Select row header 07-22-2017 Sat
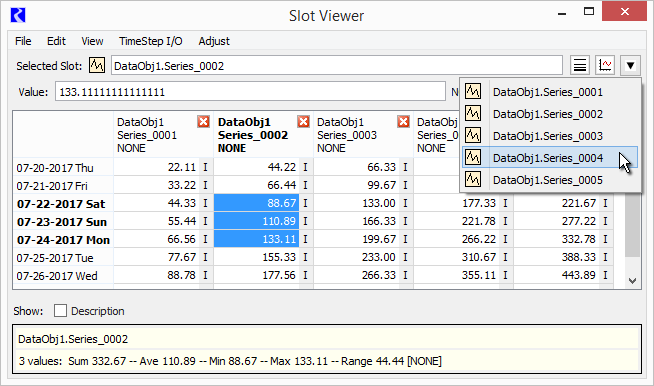The image size is (654, 386). pyautogui.click(x=63, y=204)
